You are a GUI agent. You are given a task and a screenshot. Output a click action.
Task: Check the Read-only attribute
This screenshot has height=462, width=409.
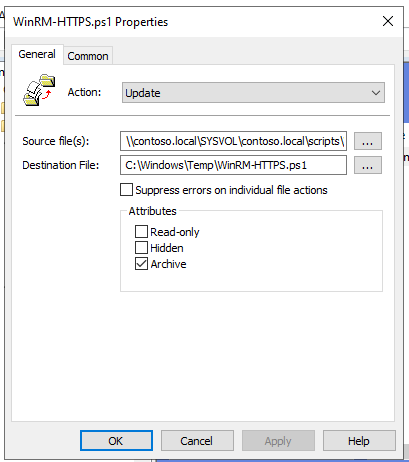pos(141,231)
